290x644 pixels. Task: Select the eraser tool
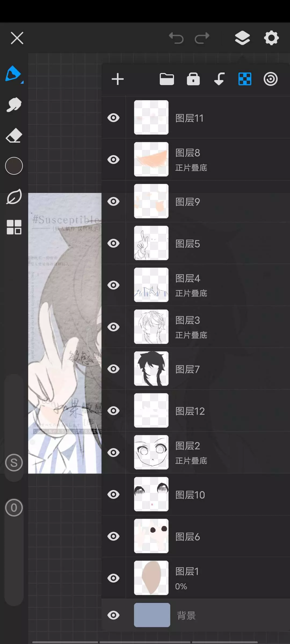click(14, 136)
